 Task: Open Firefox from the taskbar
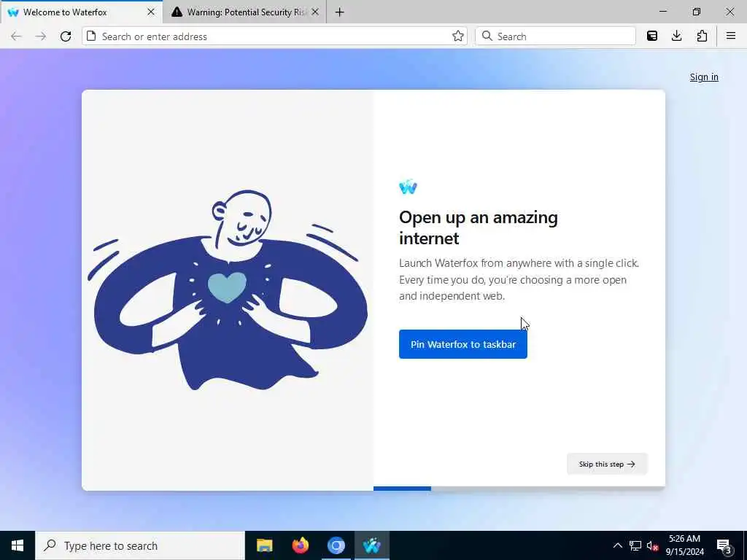click(300, 545)
